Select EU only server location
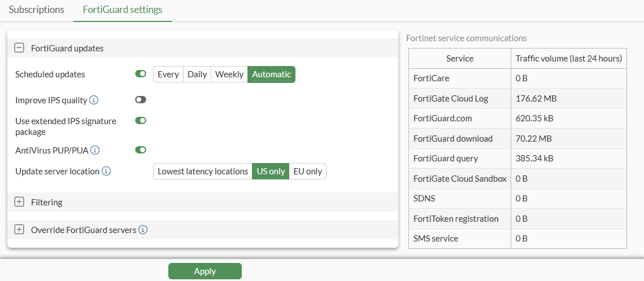This screenshot has height=281, width=644. tap(307, 172)
